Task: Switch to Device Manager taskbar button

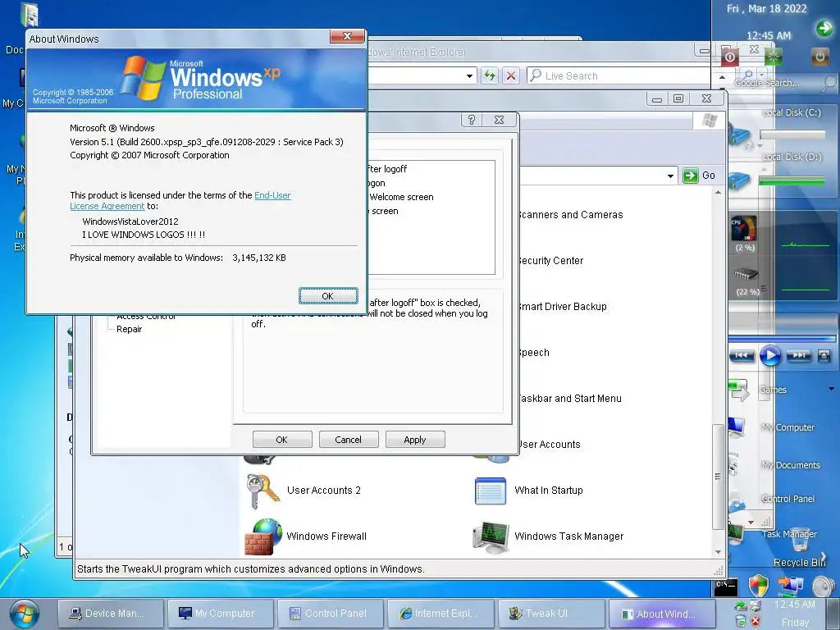Action: coord(111,614)
